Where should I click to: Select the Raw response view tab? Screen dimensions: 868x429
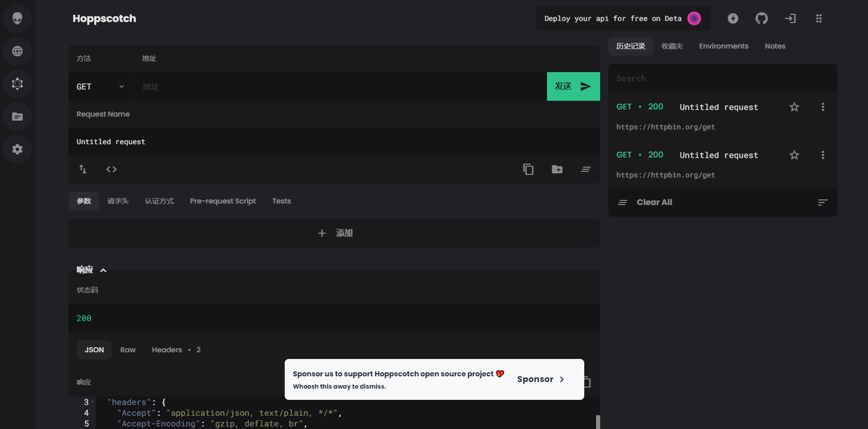(128, 350)
